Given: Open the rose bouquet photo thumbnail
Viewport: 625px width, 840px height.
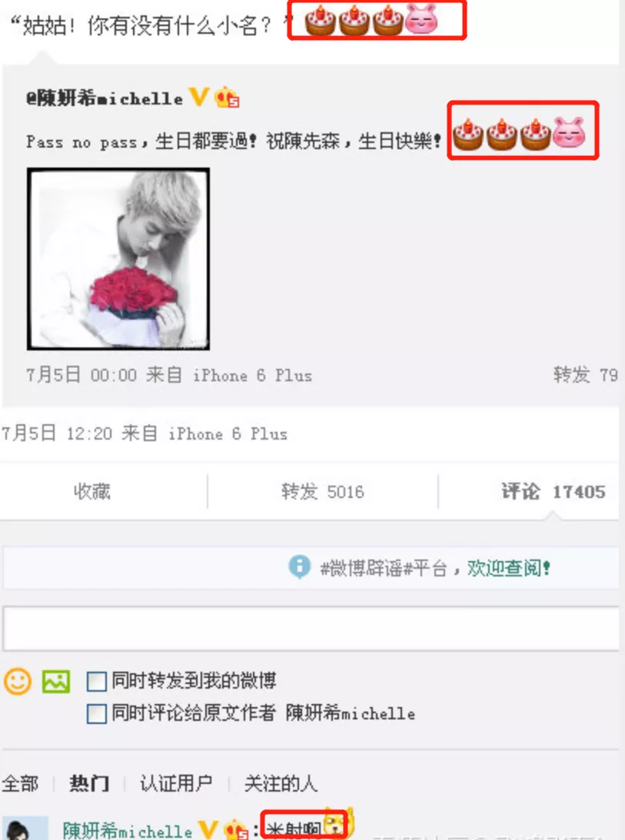Looking at the screenshot, I should (x=118, y=259).
